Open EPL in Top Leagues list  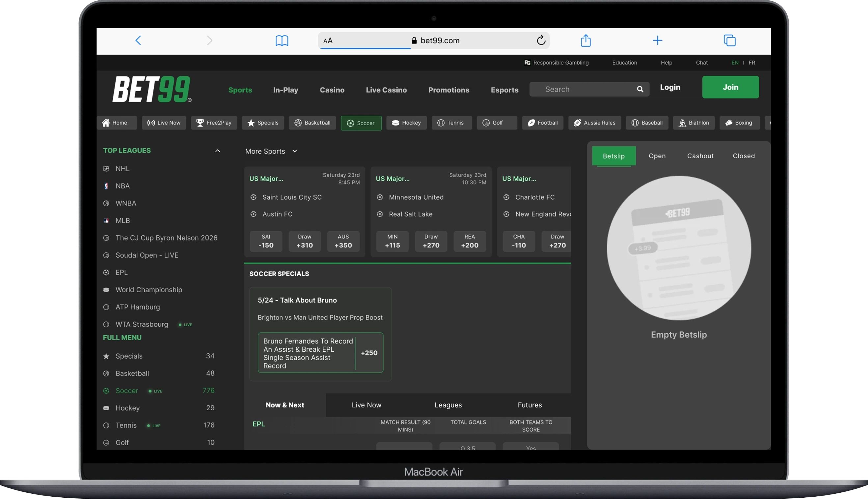(122, 273)
